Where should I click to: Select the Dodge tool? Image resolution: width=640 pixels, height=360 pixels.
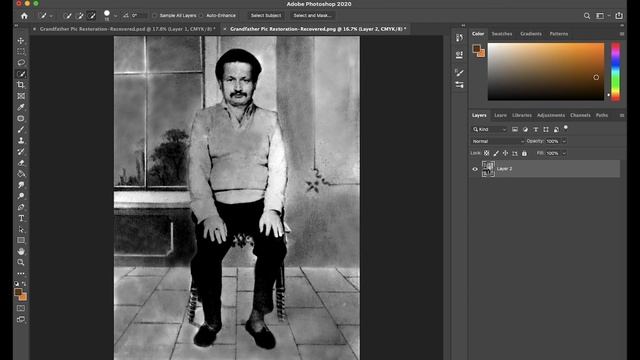point(21,196)
